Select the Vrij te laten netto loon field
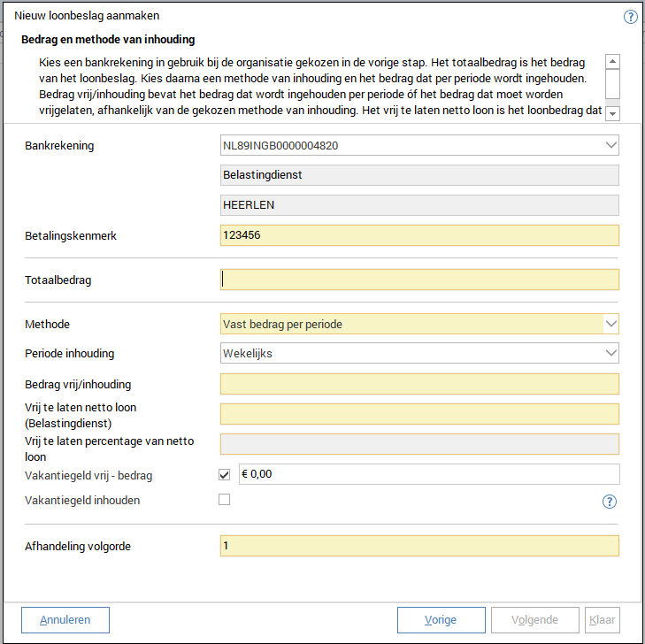Image resolution: width=645 pixels, height=644 pixels. tap(418, 414)
